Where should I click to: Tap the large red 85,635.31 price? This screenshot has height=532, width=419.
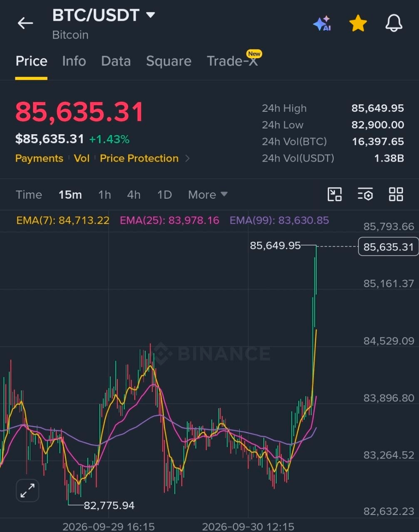point(79,112)
